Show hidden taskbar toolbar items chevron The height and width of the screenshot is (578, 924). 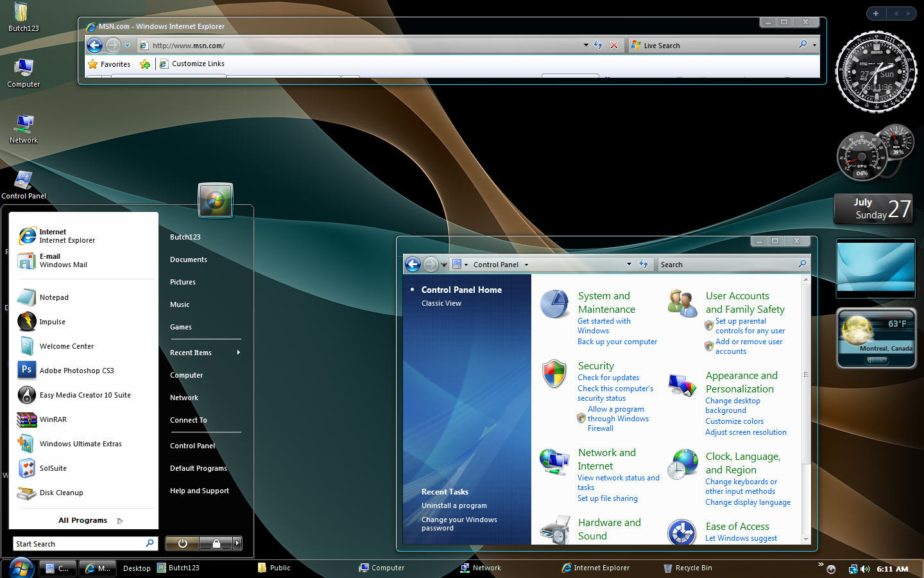coord(820,565)
